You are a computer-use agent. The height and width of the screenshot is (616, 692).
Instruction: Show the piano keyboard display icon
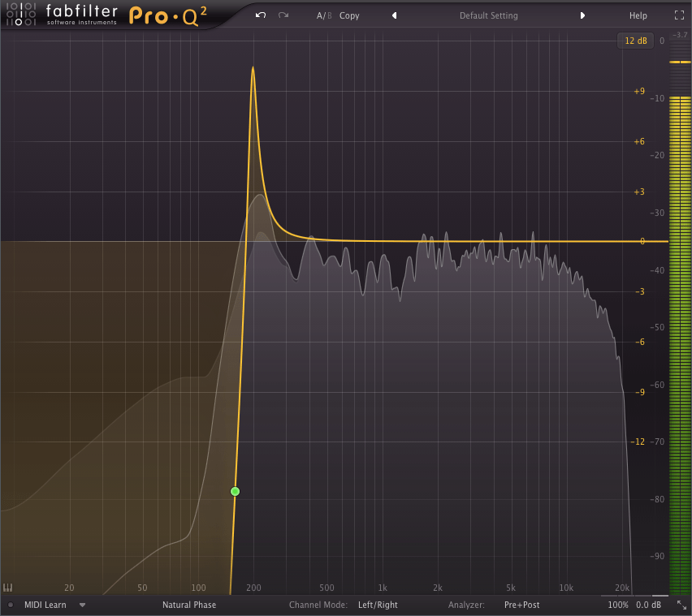tap(8, 588)
